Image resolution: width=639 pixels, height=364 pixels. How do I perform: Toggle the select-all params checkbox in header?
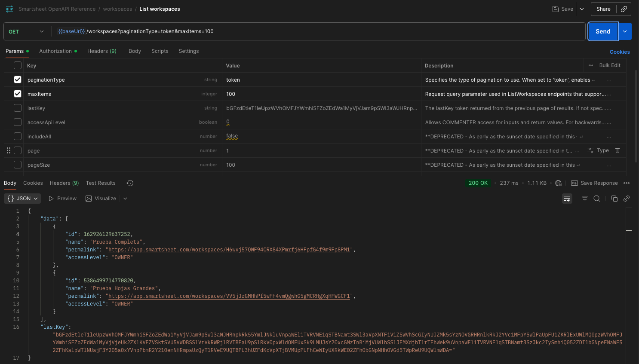[18, 65]
